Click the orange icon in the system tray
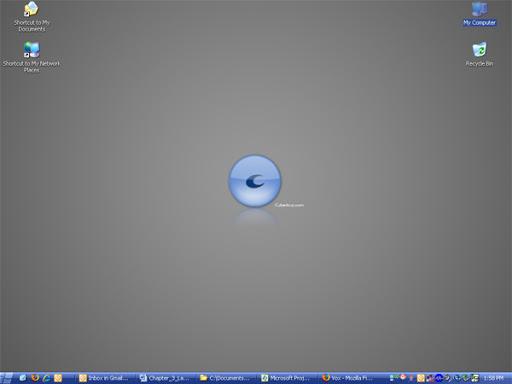 pyautogui.click(x=421, y=378)
